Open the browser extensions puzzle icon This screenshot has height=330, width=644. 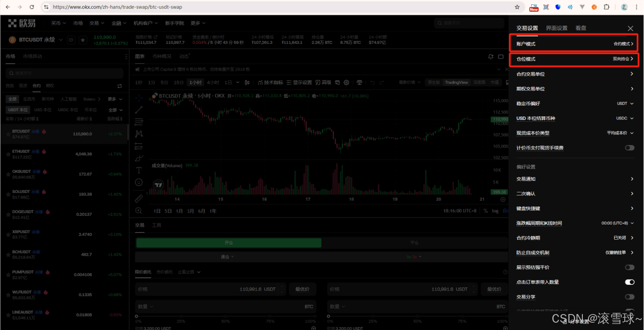(x=607, y=7)
